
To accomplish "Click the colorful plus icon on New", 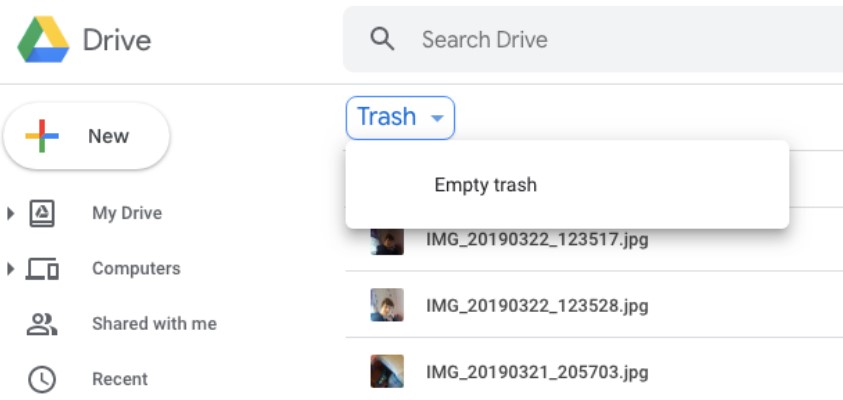I will [x=42, y=136].
